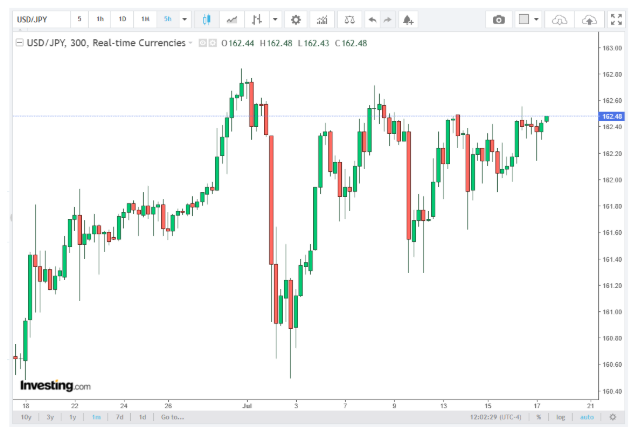Toggle logarithmic scale mode

point(561,417)
